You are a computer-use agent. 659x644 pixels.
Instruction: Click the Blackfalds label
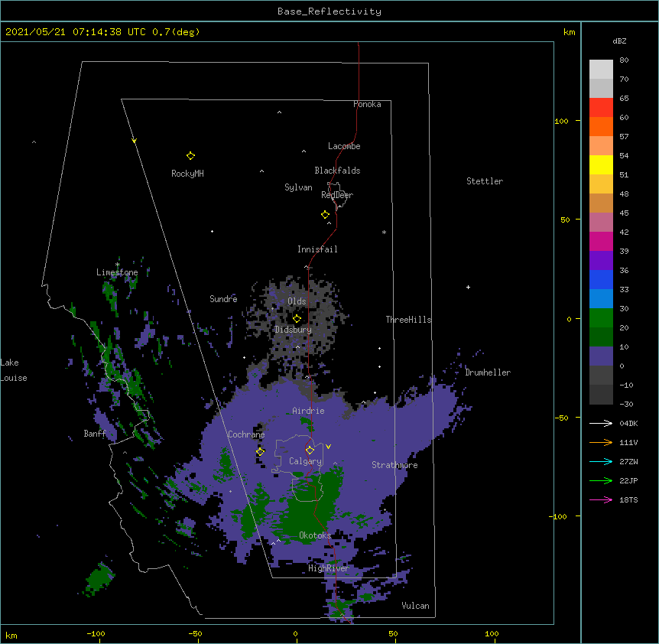(x=337, y=171)
